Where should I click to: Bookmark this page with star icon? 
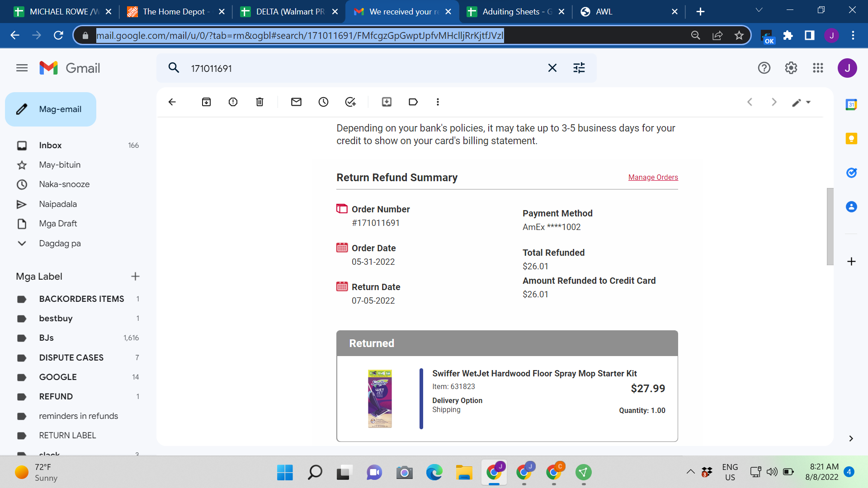tap(739, 35)
